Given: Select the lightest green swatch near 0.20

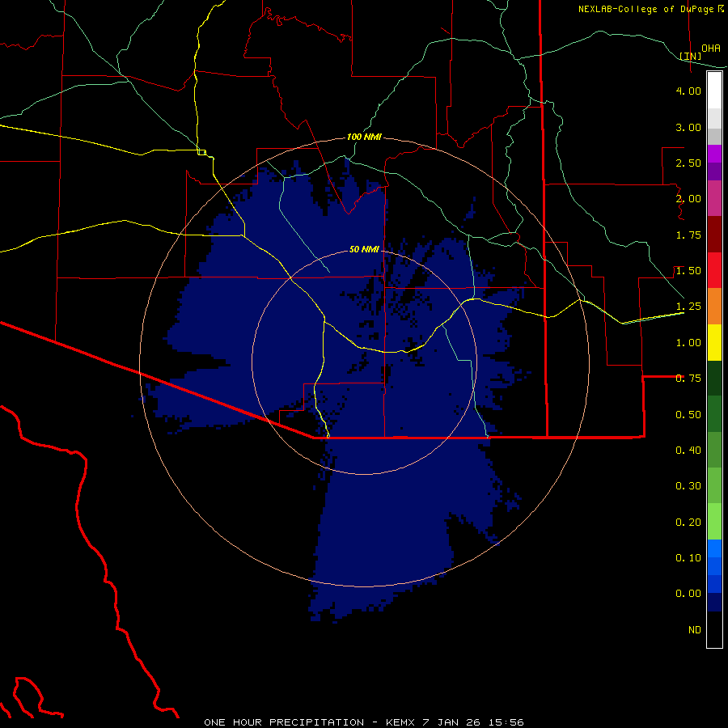Looking at the screenshot, I should coord(714,522).
